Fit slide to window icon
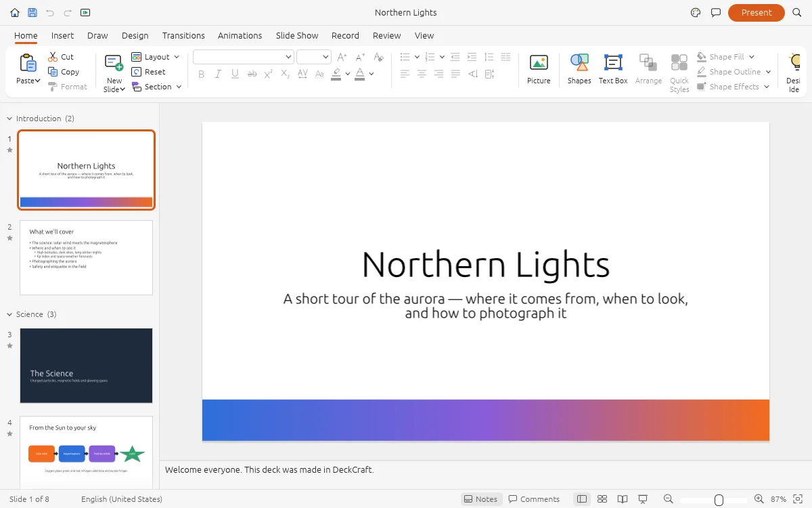The image size is (812, 508). 798,499
